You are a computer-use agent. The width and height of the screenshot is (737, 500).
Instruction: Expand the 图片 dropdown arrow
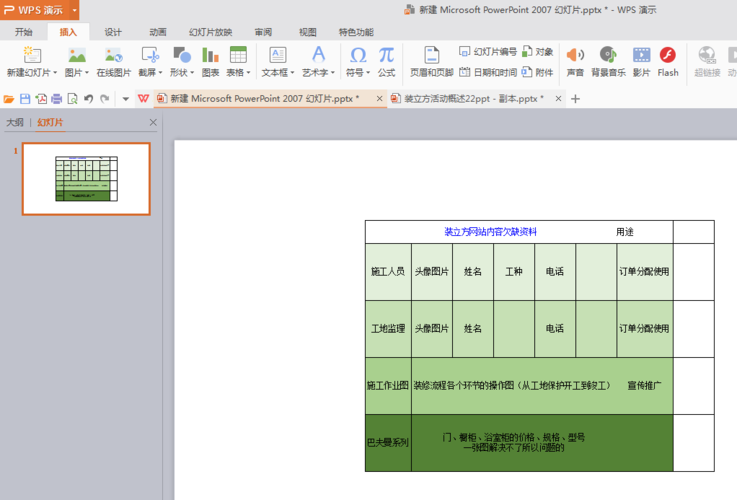pos(87,73)
